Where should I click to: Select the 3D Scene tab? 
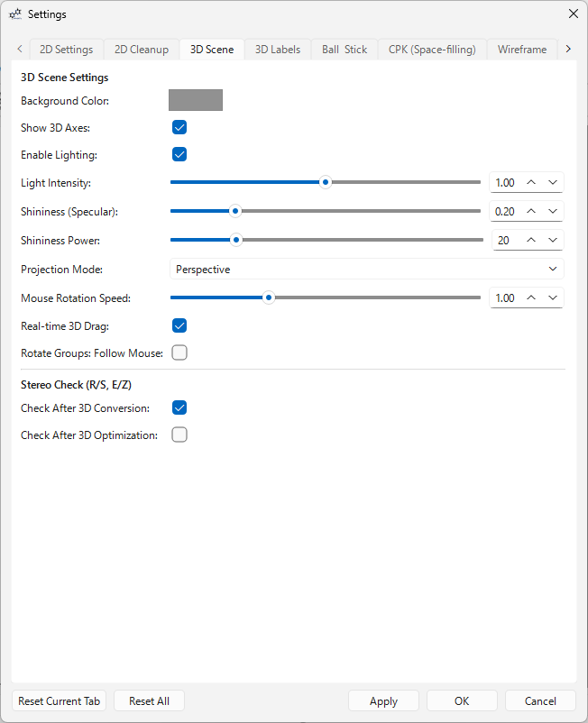pyautogui.click(x=212, y=50)
